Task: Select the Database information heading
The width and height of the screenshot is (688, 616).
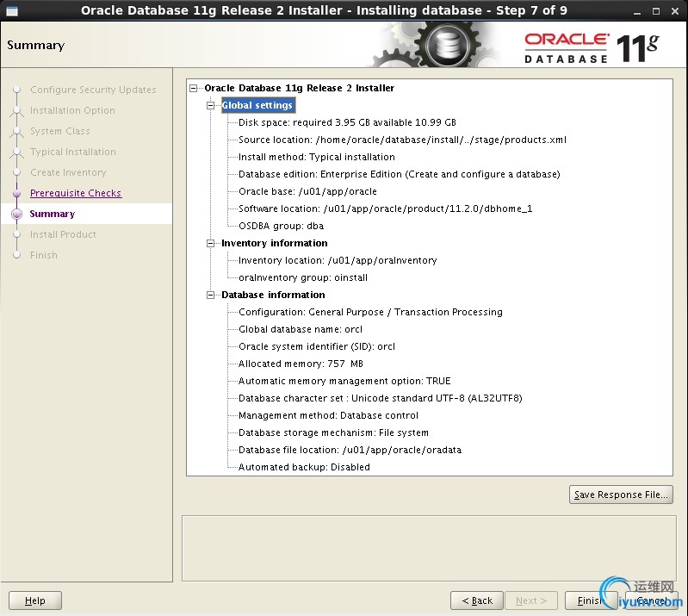Action: 273,295
